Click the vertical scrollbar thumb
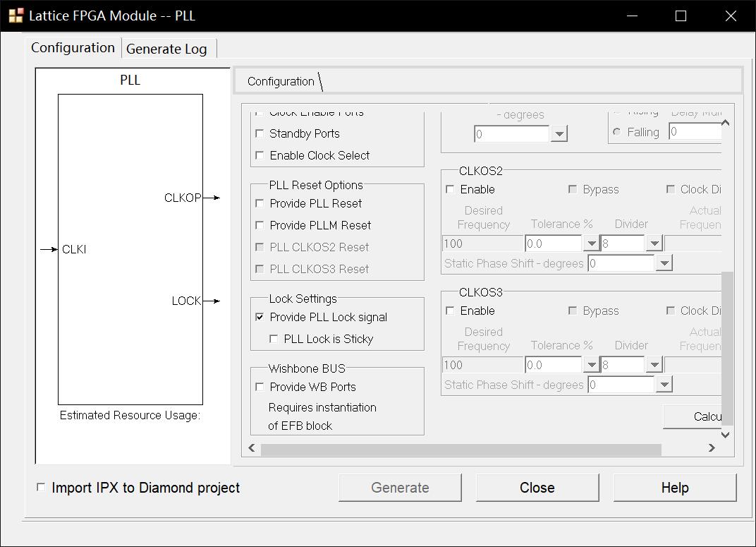Image resolution: width=756 pixels, height=547 pixels. click(x=727, y=348)
